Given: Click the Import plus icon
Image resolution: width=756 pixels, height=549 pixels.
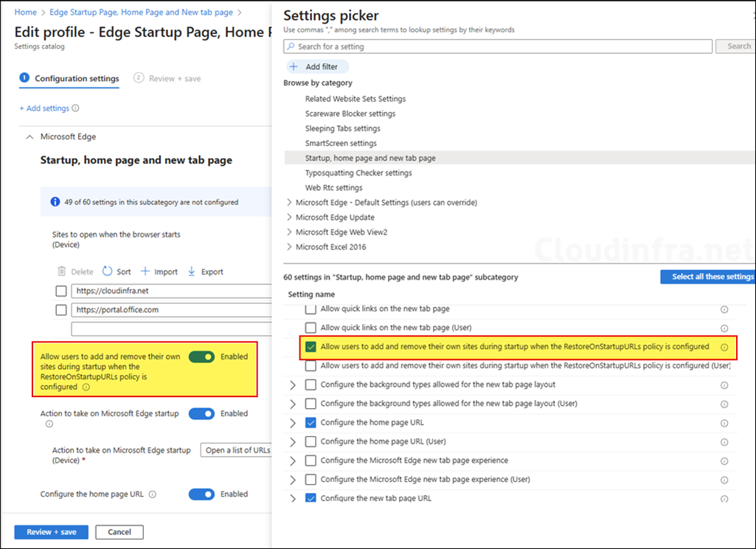Looking at the screenshot, I should tap(145, 272).
